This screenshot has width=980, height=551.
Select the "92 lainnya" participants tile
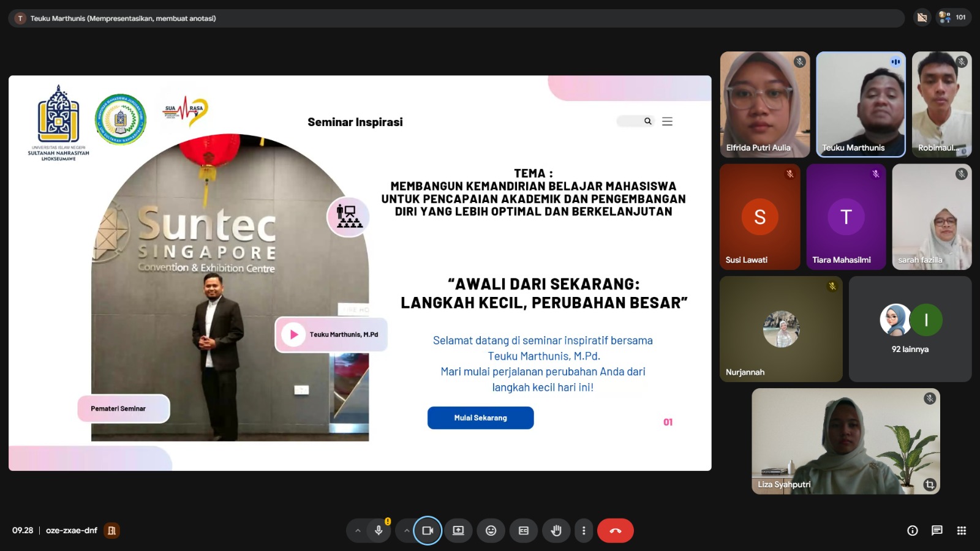pos(910,329)
